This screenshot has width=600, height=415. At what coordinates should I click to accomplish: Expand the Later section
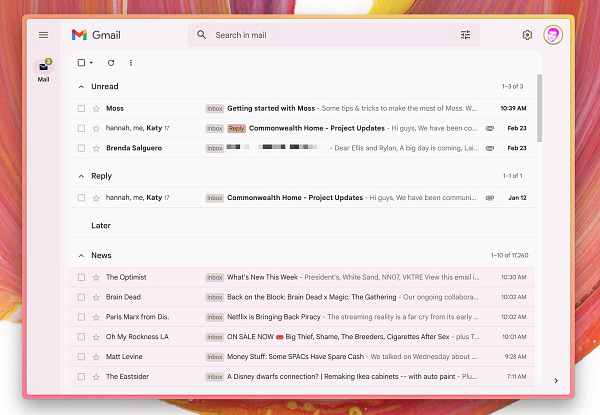pyautogui.click(x=101, y=226)
